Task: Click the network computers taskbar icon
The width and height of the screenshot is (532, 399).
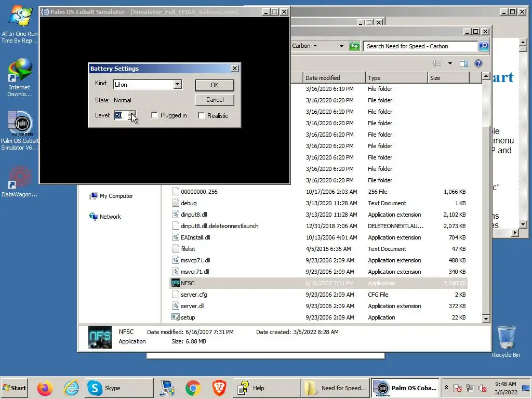Action: tap(167, 388)
